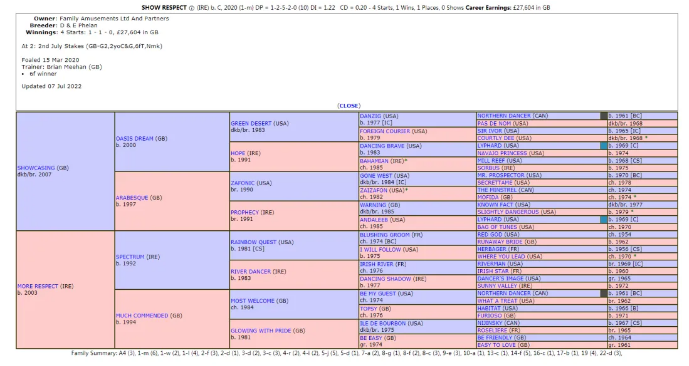Open the MORE RESPECT (IRE) dam link
The height and width of the screenshot is (366, 689).
38,286
